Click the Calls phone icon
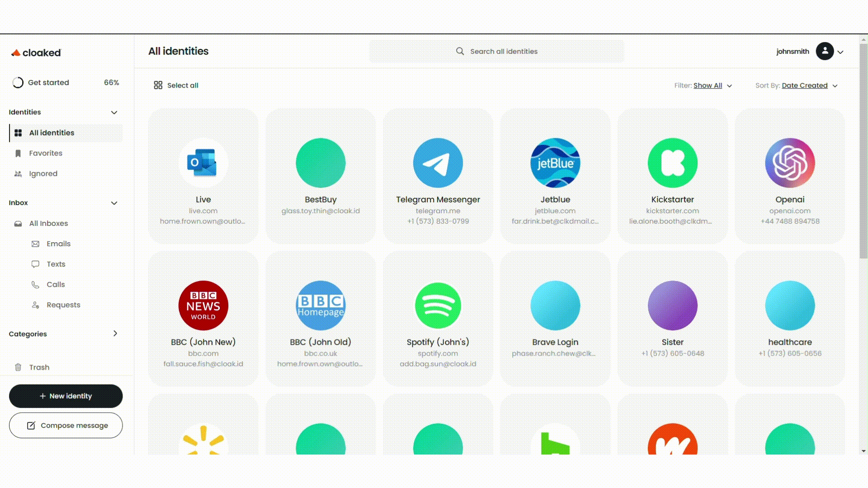The height and width of the screenshot is (488, 868). click(x=35, y=284)
